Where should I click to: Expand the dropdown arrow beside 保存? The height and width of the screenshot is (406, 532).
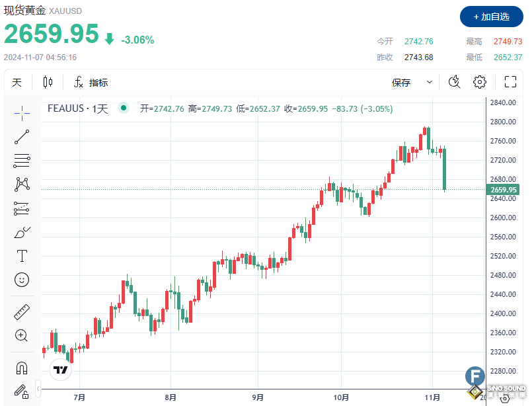pyautogui.click(x=430, y=82)
